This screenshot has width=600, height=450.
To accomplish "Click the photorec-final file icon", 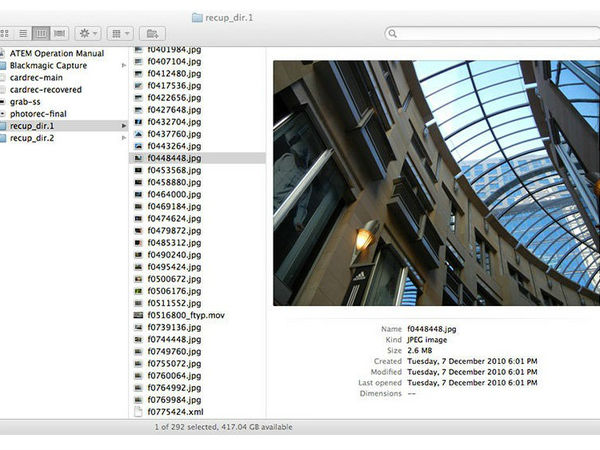I will [4, 114].
